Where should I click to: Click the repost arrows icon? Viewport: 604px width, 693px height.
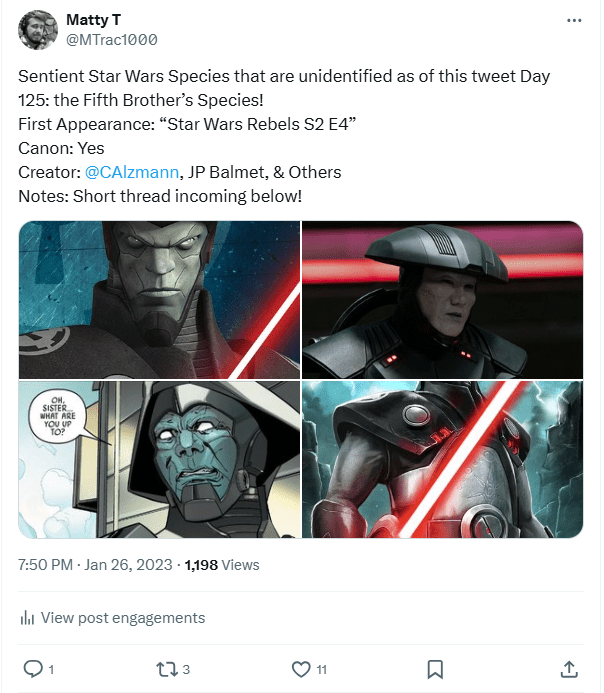click(x=166, y=668)
